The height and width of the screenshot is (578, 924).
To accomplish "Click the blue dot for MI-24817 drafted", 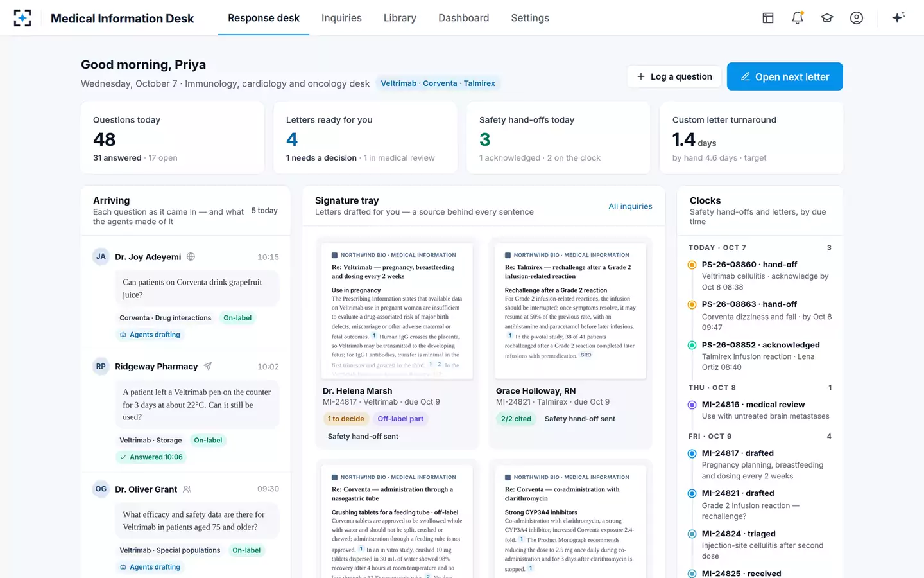I will point(692,453).
